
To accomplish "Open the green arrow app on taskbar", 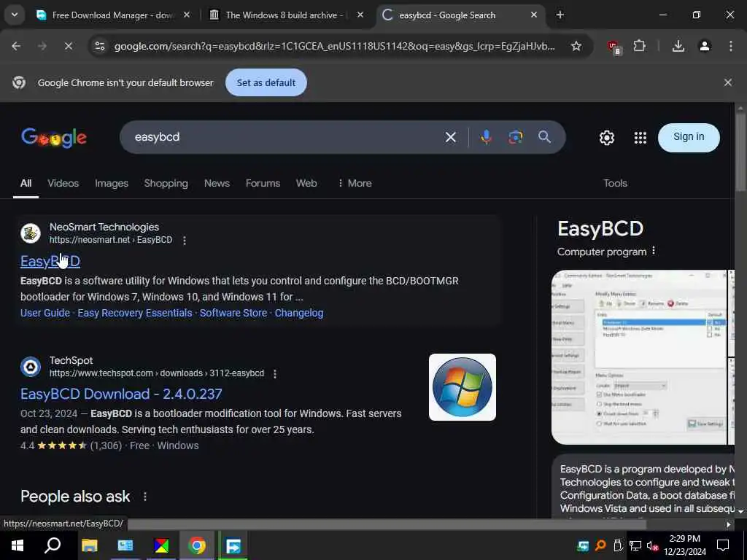I will (x=233, y=545).
